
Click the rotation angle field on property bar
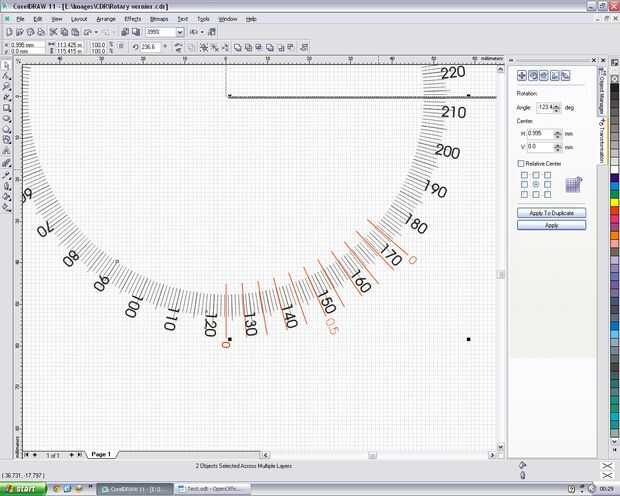150,47
